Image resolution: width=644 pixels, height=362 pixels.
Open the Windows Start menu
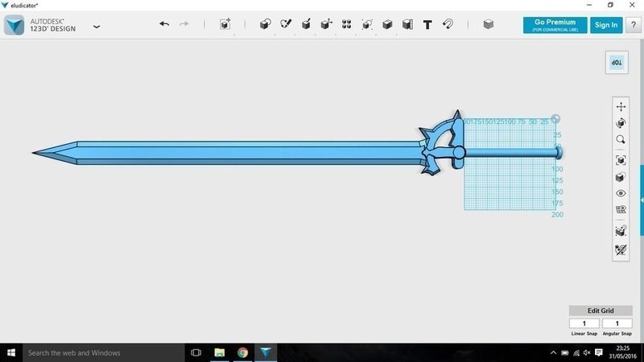tap(11, 352)
